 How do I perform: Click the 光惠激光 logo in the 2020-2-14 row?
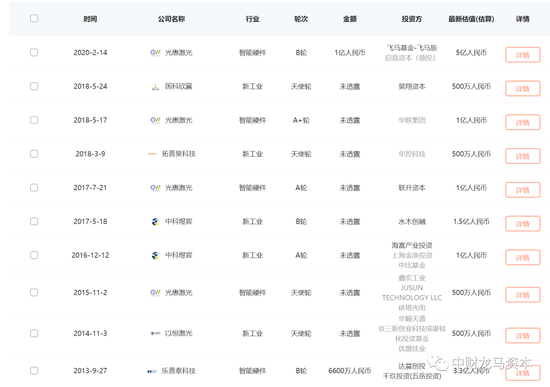pyautogui.click(x=155, y=53)
